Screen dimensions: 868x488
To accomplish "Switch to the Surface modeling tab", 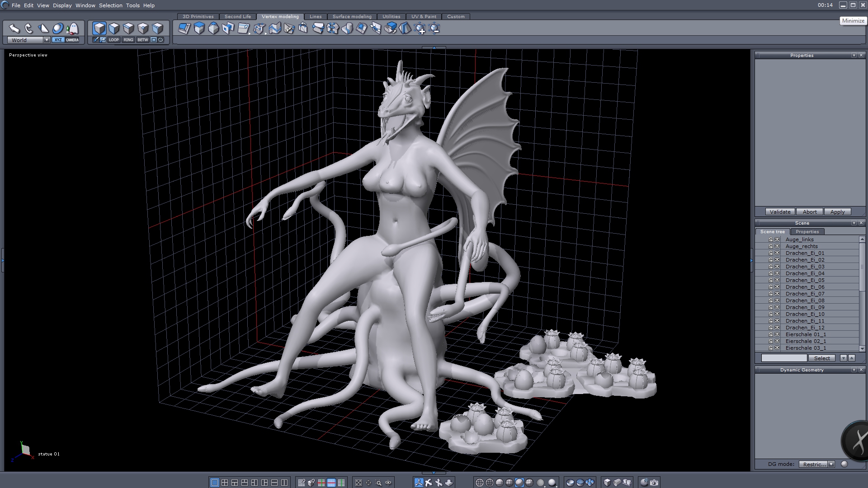I will pyautogui.click(x=352, y=16).
